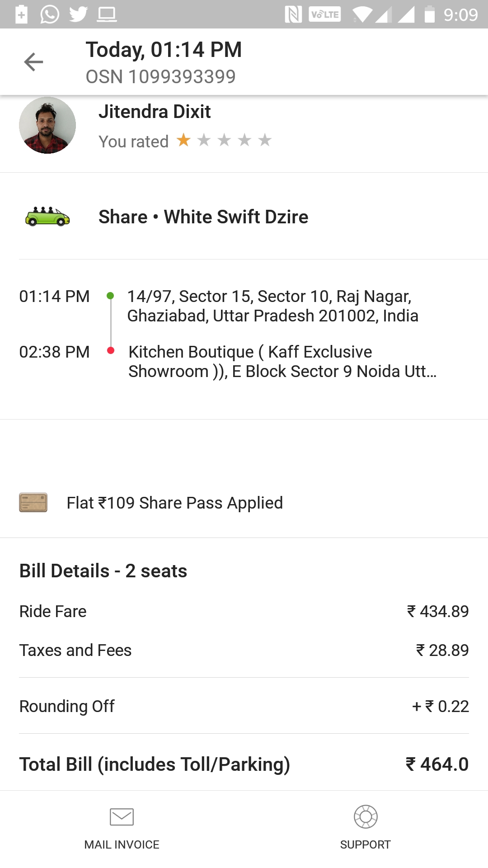Tap the battery status icon
488x868 pixels.
(x=430, y=14)
